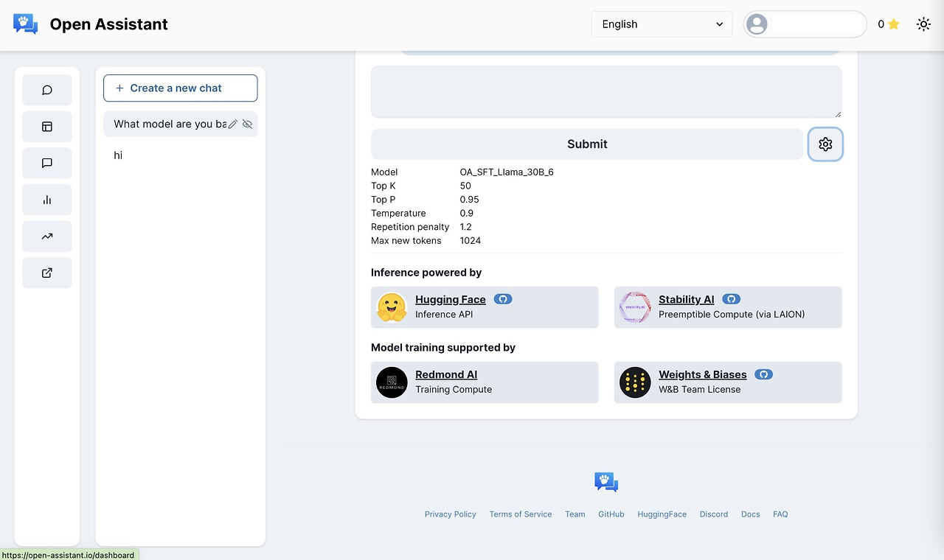The width and height of the screenshot is (944, 560).
Task: Click the Max new tokens value 1024
Action: click(471, 241)
